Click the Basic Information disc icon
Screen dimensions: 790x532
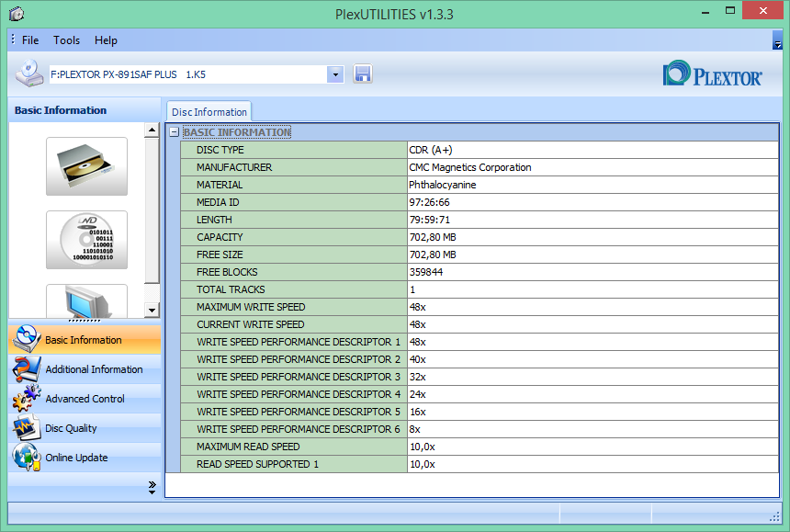pyautogui.click(x=27, y=338)
